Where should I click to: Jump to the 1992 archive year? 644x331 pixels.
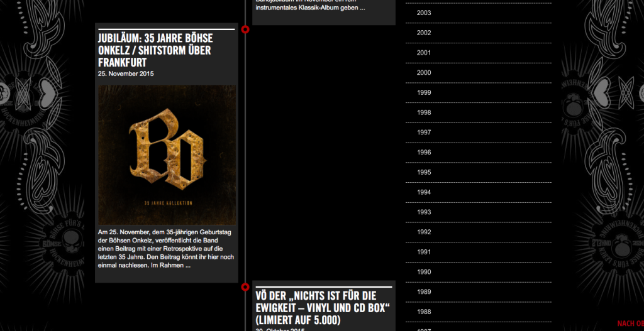click(x=424, y=232)
